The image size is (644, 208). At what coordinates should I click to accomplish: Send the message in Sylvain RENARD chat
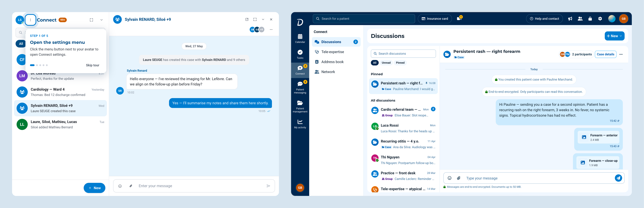tap(268, 186)
